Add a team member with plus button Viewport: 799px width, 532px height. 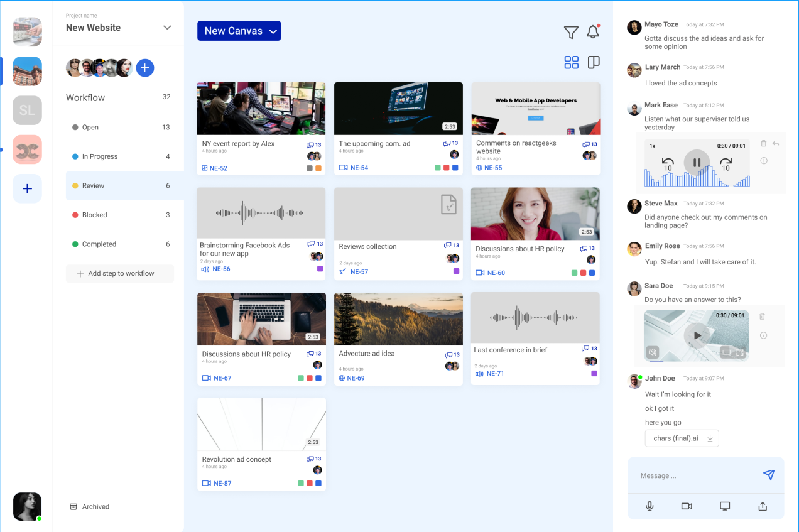(x=144, y=68)
